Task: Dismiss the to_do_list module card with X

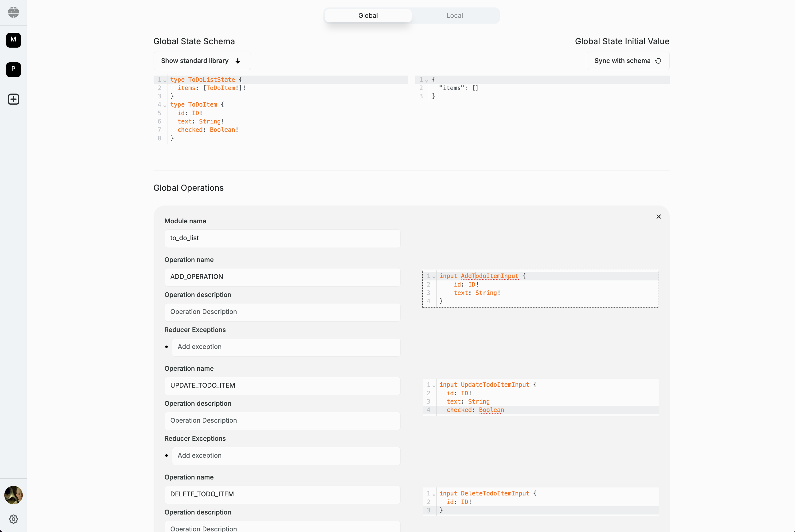Action: tap(658, 217)
